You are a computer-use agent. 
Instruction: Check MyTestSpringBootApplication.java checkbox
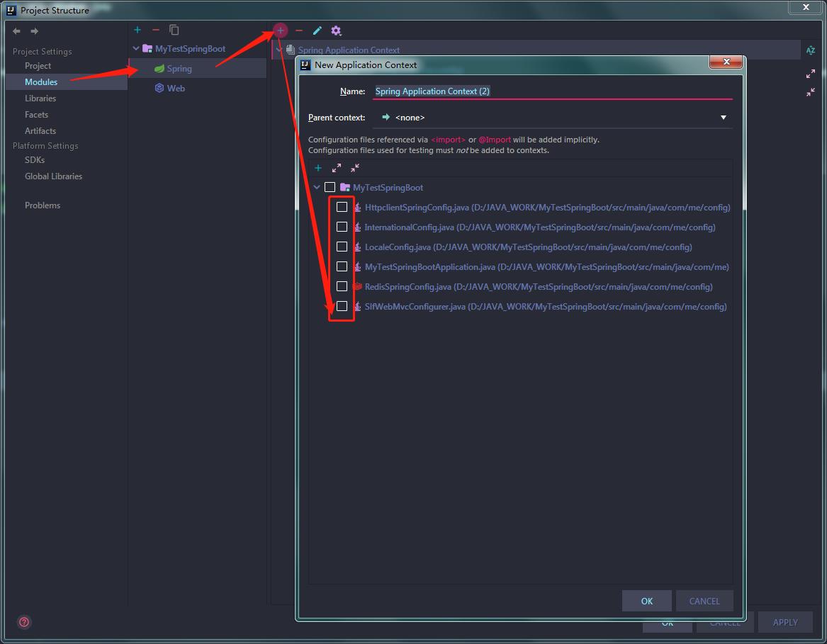click(x=342, y=266)
